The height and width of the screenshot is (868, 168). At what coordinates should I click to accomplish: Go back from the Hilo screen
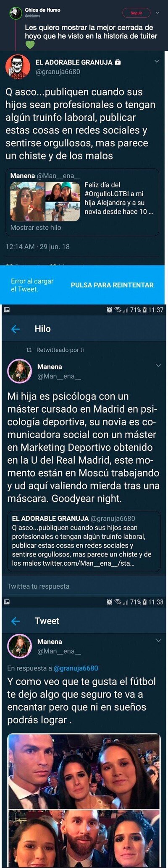coord(16,329)
